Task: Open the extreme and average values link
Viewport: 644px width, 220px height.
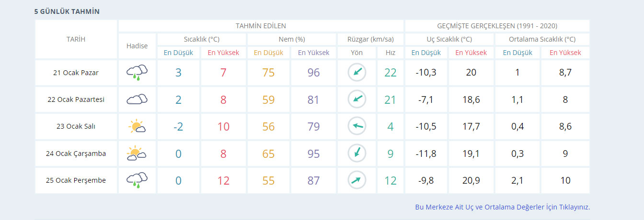Action: (x=502, y=207)
